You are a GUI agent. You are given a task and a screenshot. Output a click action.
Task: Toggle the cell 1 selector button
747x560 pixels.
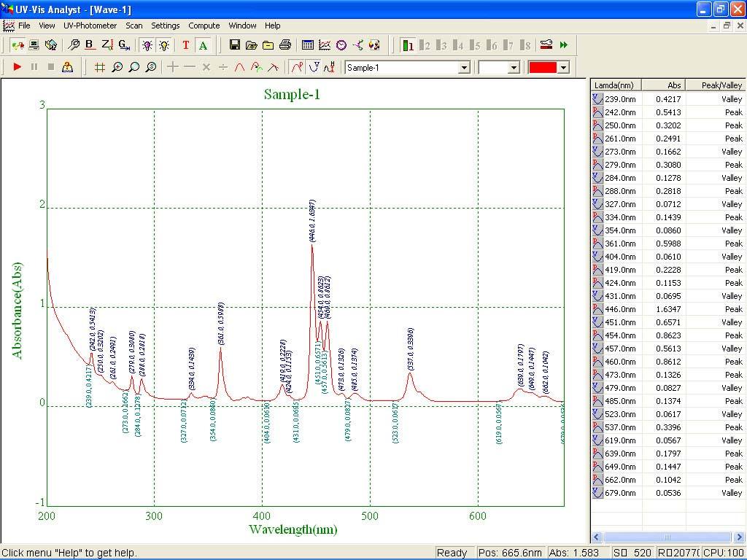click(408, 45)
